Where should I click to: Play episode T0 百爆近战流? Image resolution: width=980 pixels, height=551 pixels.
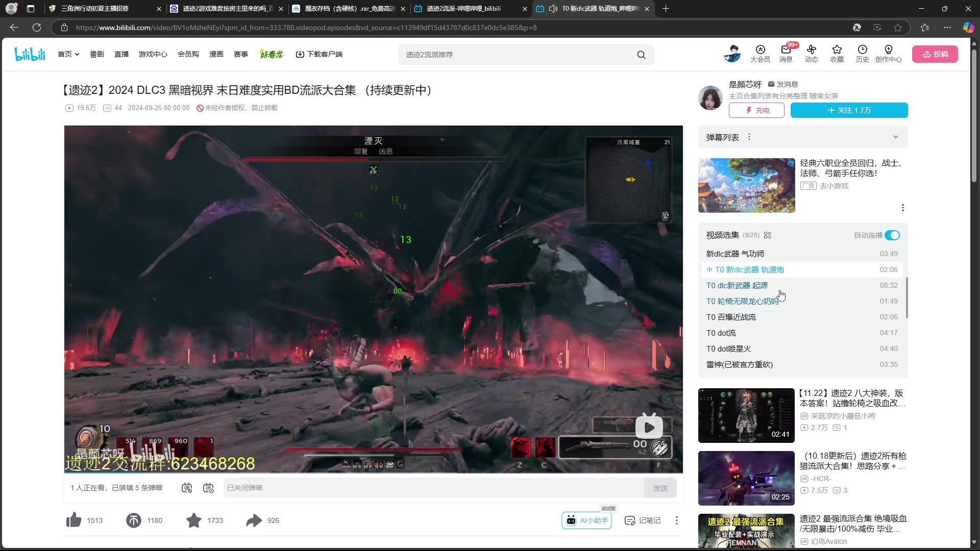pos(802,317)
